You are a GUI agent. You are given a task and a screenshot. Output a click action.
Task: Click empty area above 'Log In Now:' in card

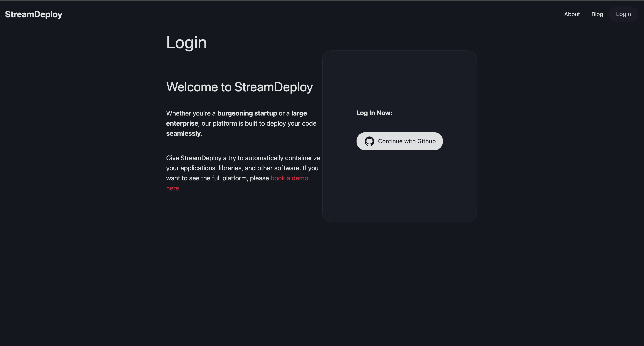(400, 80)
